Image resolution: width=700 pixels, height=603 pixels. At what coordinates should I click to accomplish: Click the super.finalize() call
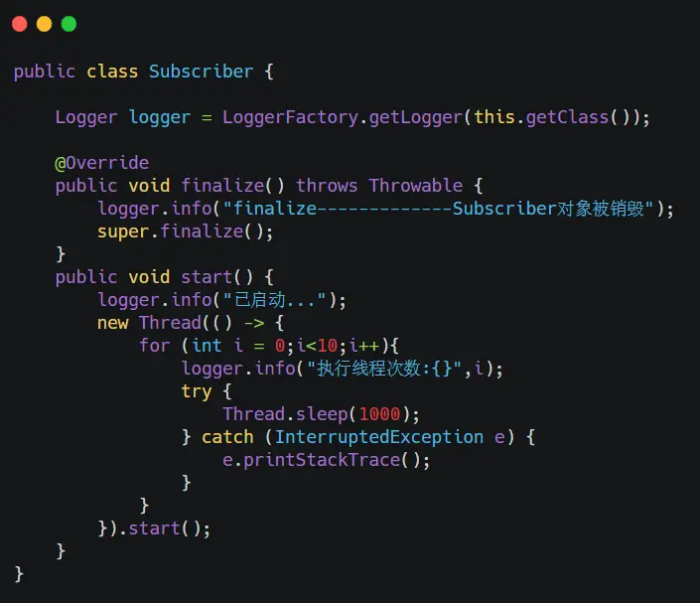click(186, 231)
